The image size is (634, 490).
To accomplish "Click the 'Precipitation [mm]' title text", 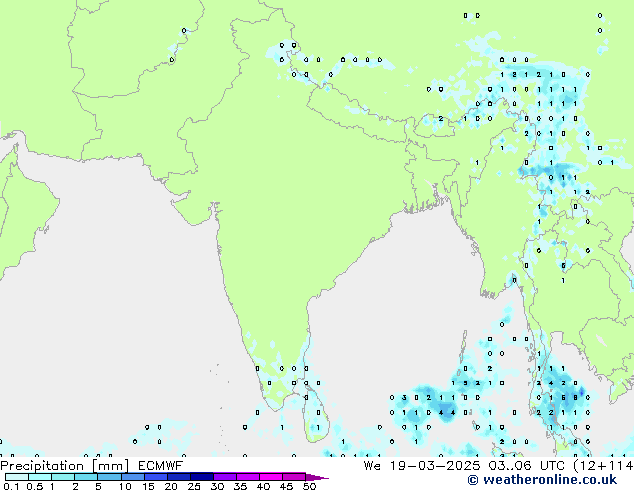I will point(65,466).
